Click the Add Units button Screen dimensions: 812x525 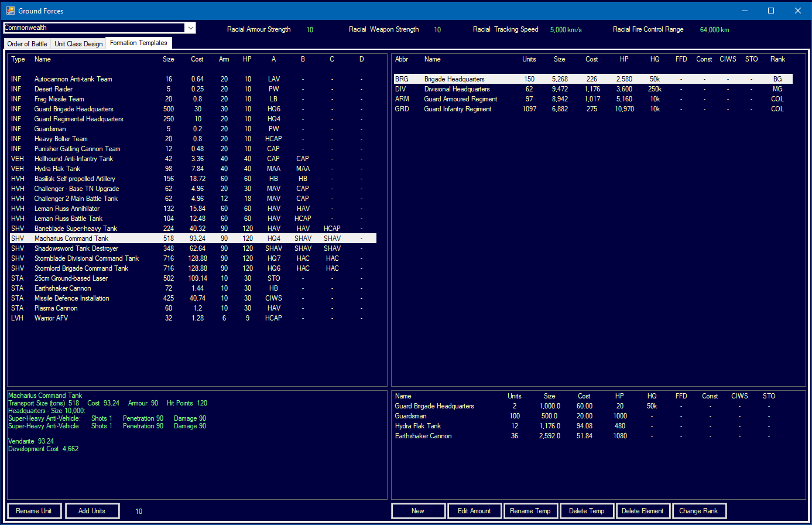coord(92,511)
